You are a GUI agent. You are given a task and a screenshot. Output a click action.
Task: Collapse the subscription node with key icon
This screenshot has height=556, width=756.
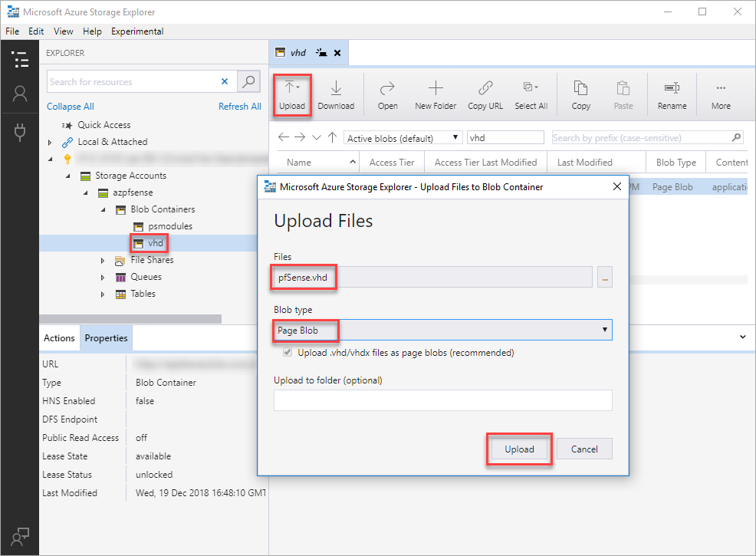click(51, 160)
